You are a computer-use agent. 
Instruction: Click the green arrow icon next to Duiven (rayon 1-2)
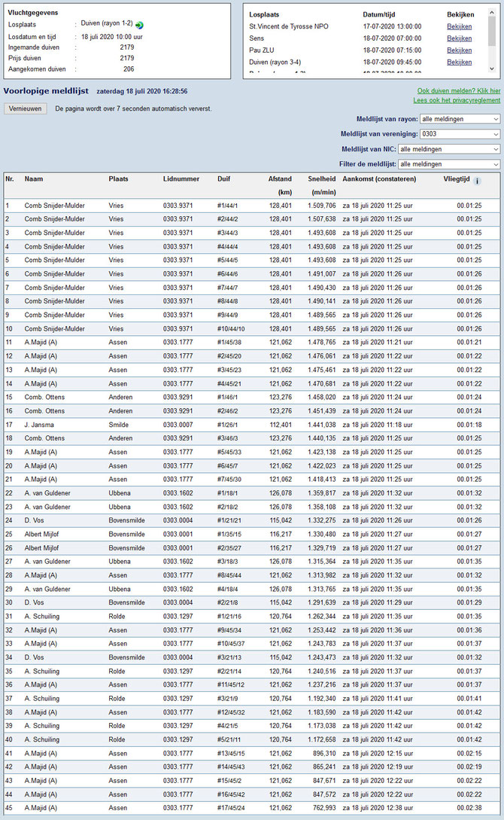tap(139, 25)
